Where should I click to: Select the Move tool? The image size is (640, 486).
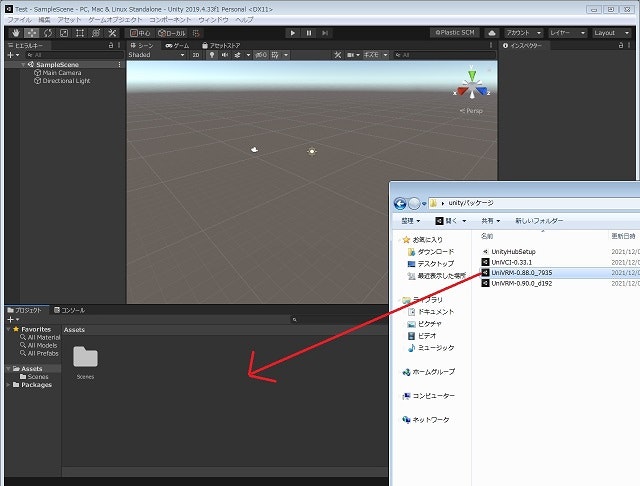pos(32,33)
